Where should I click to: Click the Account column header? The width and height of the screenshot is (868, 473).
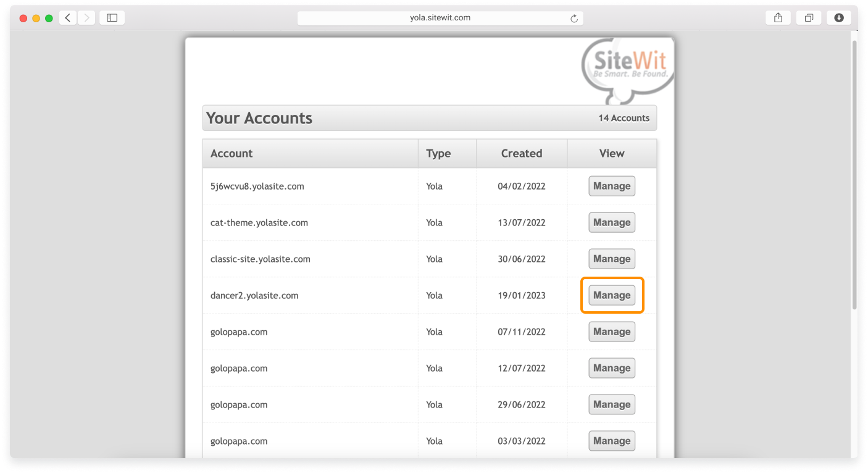(x=232, y=153)
